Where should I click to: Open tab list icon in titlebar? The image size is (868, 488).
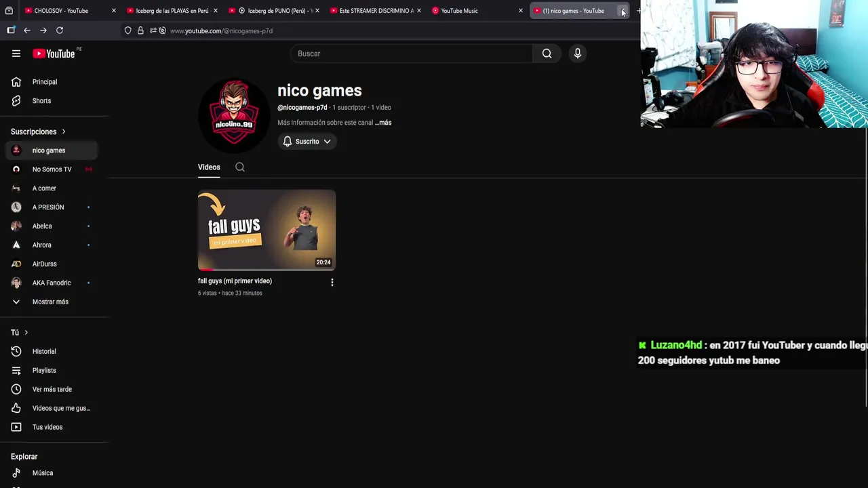pyautogui.click(x=9, y=11)
